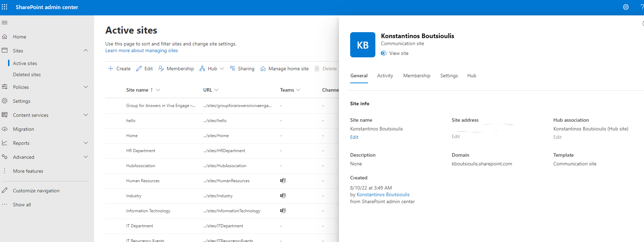Click the .../sites/Home URL cell
The height and width of the screenshot is (242, 644).
tap(216, 136)
